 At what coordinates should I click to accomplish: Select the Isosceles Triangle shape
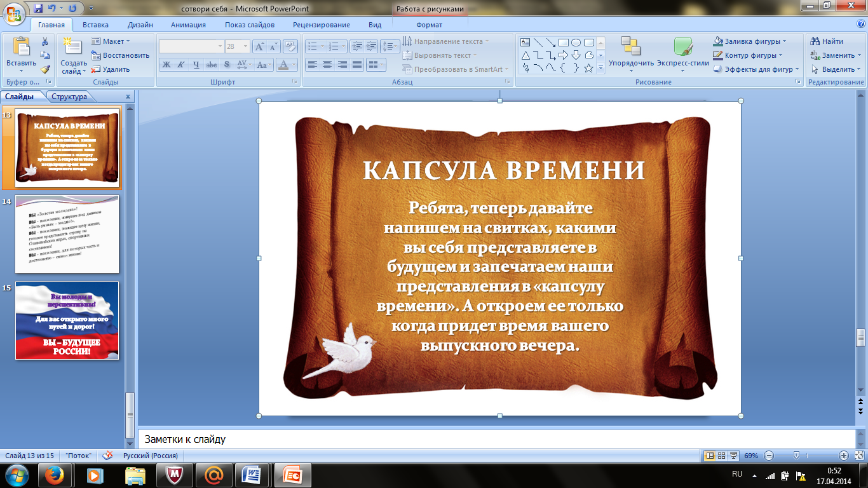526,55
